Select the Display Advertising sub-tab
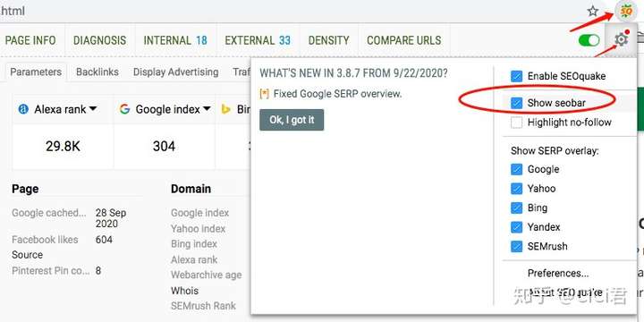The image size is (644, 322). pyautogui.click(x=176, y=72)
